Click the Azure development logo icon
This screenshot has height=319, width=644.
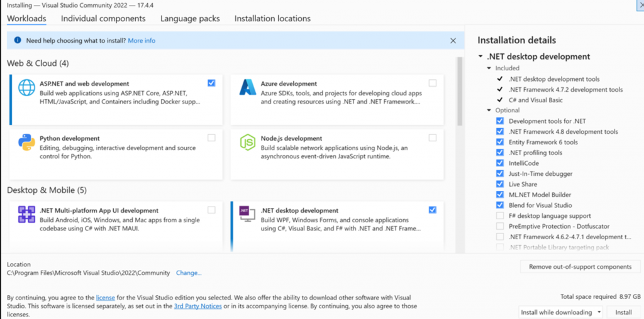pyautogui.click(x=248, y=88)
